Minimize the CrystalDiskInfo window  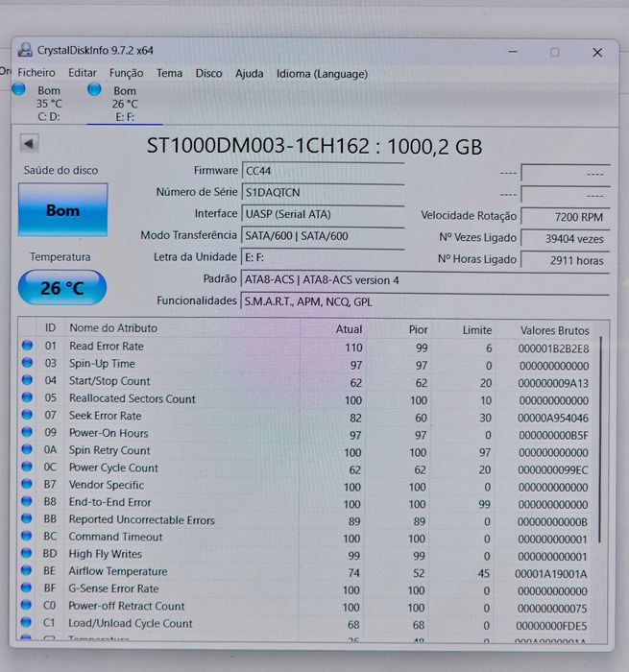coord(513,52)
